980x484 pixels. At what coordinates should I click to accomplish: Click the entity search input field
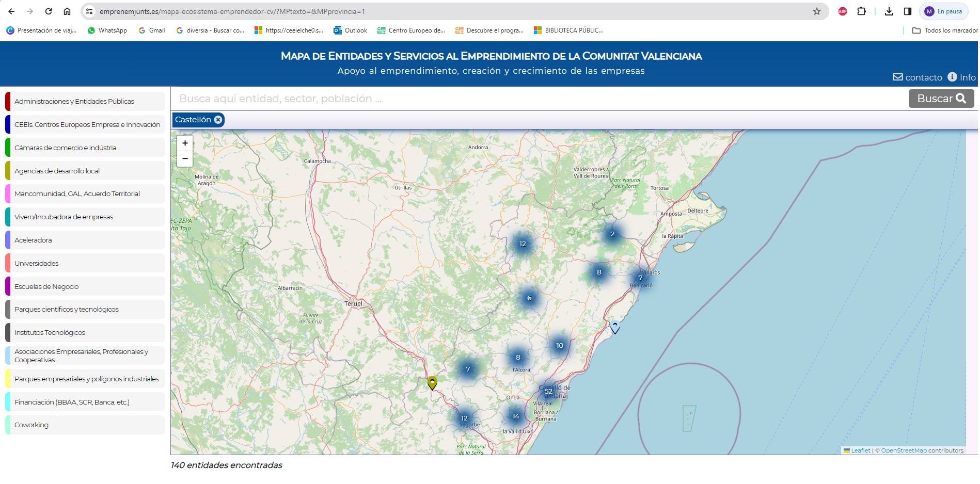(537, 99)
